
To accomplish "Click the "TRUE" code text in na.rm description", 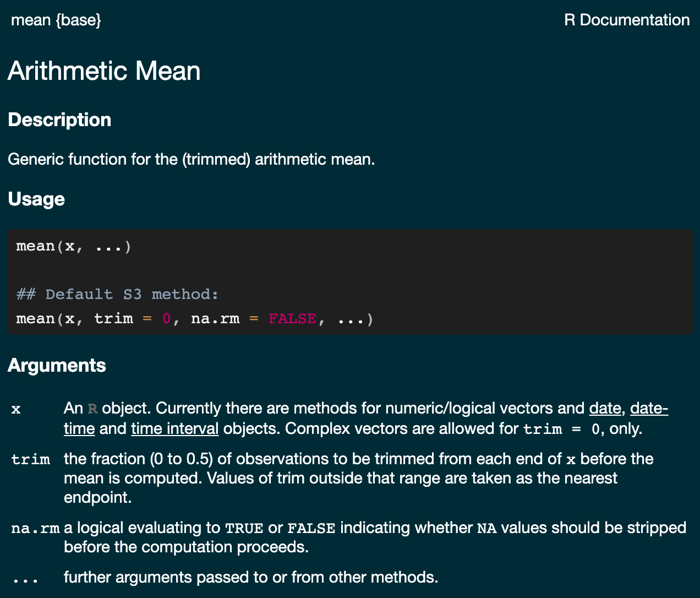I will pos(244,529).
